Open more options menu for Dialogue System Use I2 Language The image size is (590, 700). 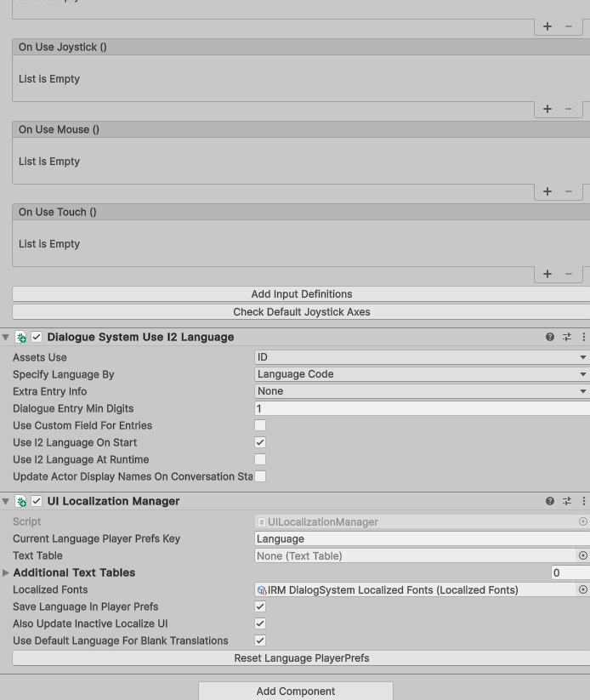coord(584,337)
